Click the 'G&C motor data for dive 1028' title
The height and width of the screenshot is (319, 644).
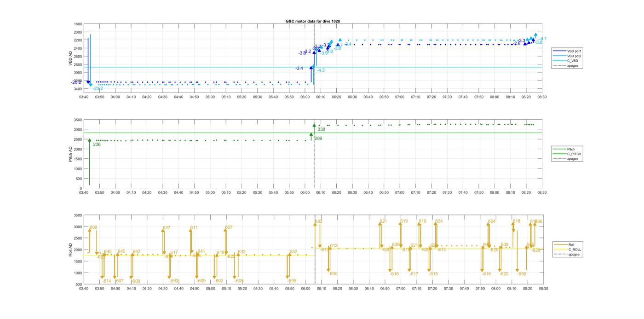click(313, 21)
